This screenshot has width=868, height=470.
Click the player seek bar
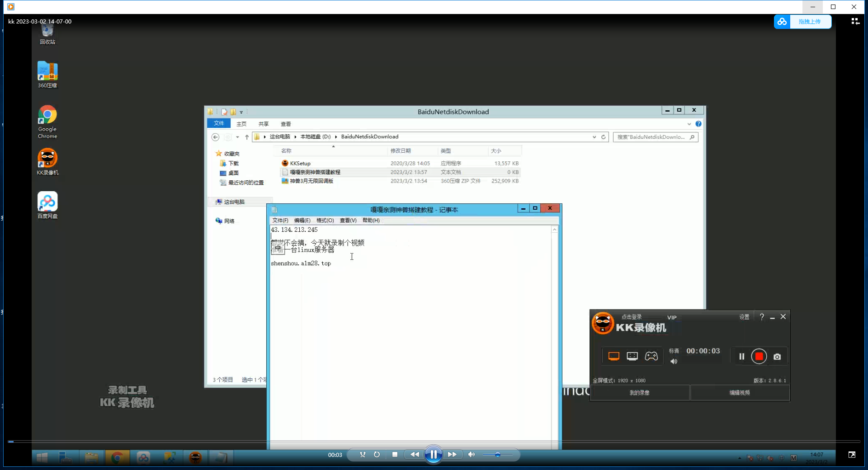click(x=434, y=442)
